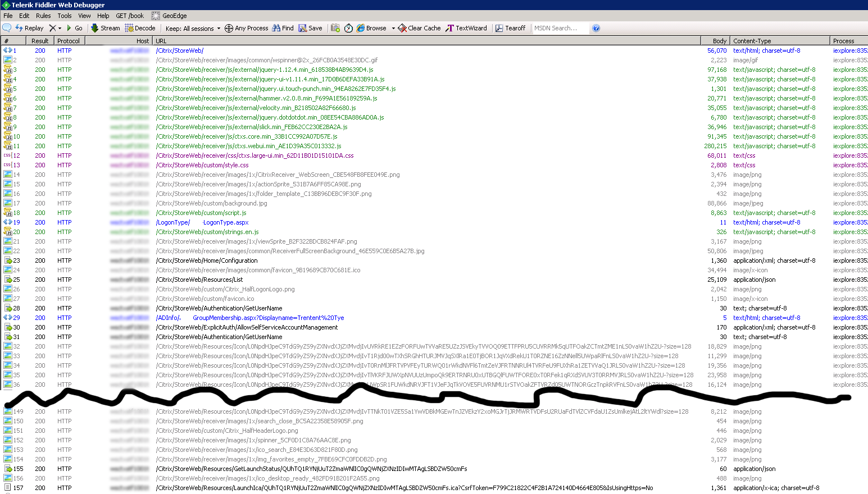The image size is (868, 494).
Task: Sort sessions by the Content-Type column header
Action: click(752, 41)
